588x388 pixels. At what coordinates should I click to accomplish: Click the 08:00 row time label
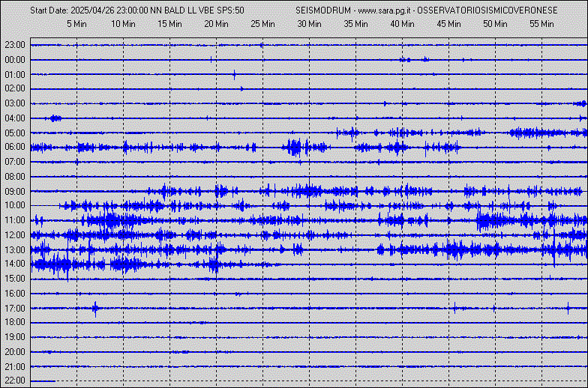(15, 177)
